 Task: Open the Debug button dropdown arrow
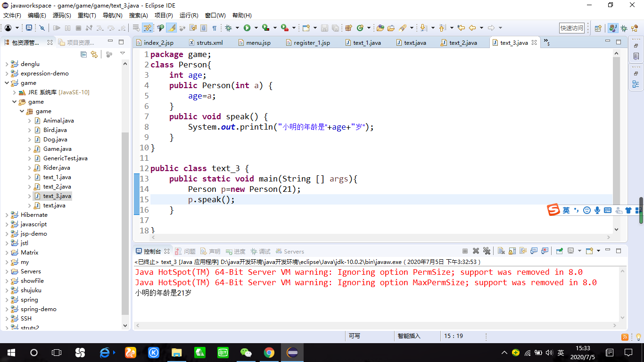pos(237,28)
